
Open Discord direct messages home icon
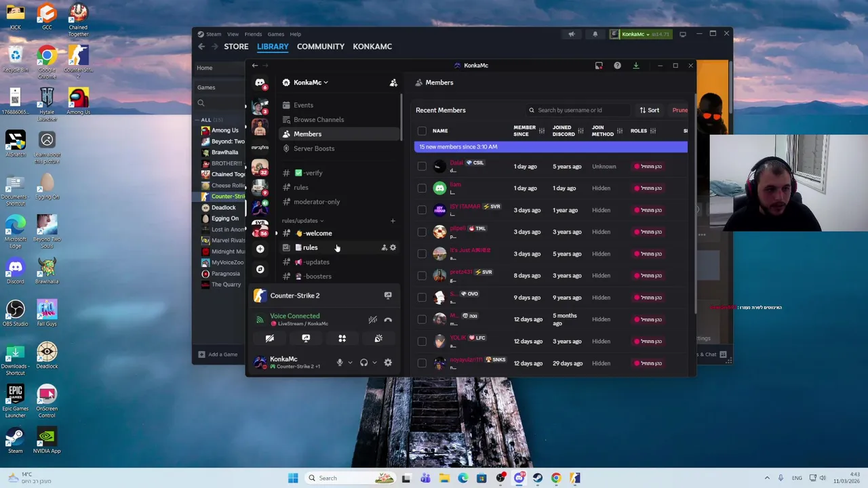pos(260,83)
